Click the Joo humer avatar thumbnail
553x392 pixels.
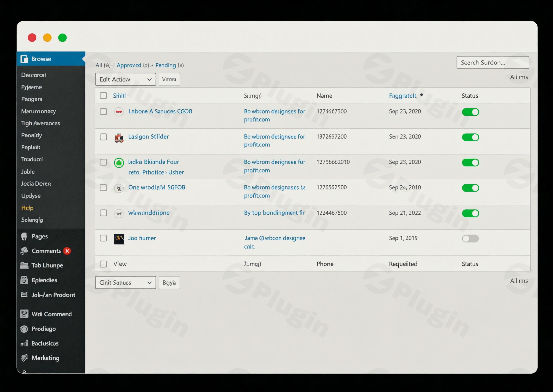click(x=119, y=239)
